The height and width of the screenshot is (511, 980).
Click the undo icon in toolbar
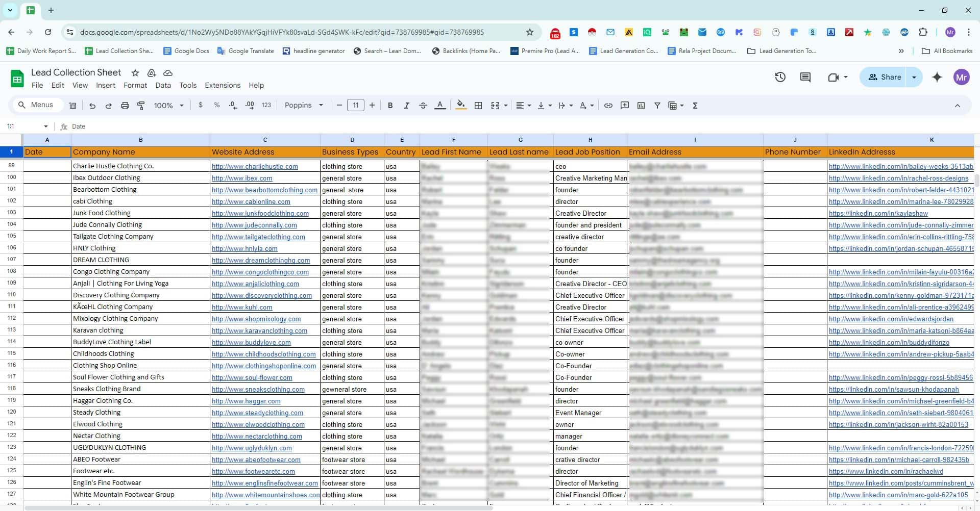coord(92,106)
